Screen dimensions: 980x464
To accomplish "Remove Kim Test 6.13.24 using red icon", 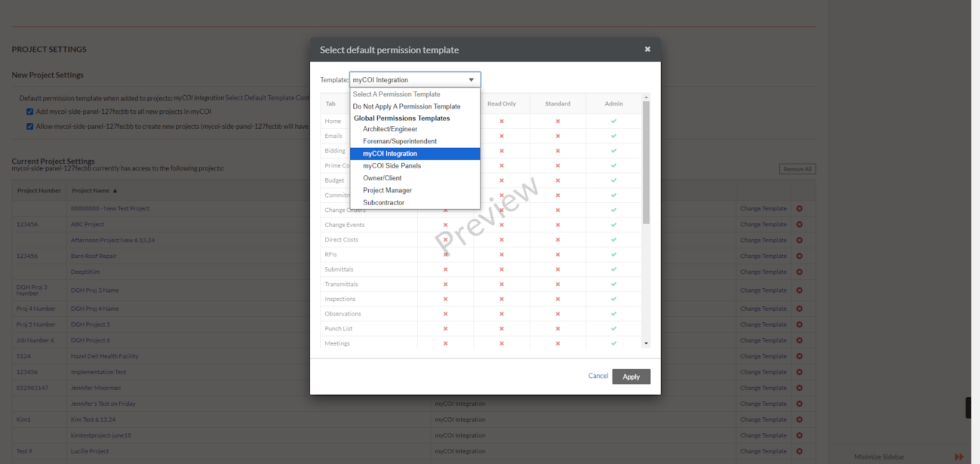I will click(x=799, y=420).
